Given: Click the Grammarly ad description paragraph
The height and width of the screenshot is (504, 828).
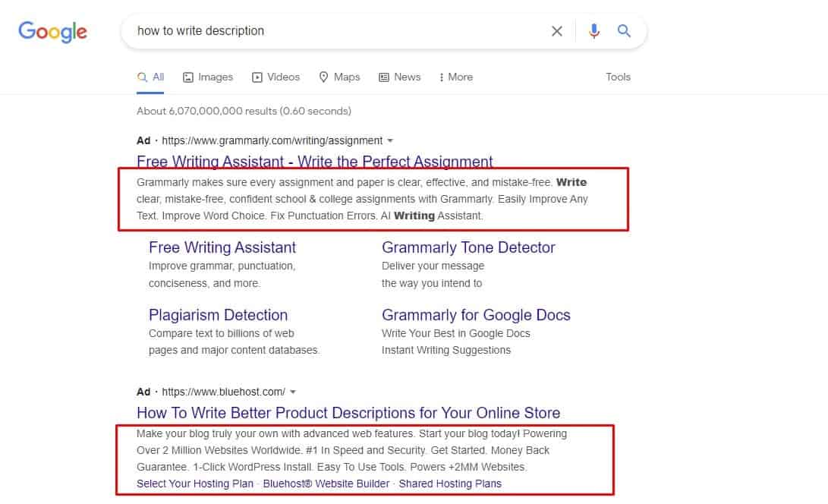Looking at the screenshot, I should [362, 199].
